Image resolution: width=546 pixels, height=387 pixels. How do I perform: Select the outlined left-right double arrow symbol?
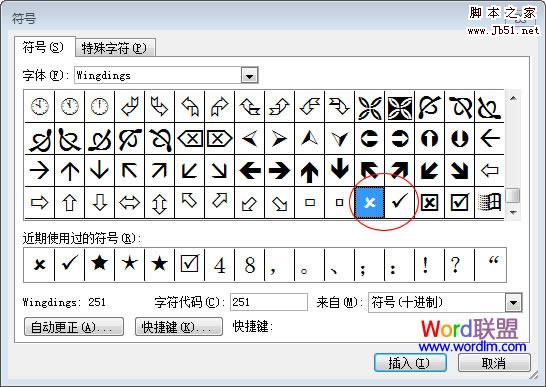point(129,202)
